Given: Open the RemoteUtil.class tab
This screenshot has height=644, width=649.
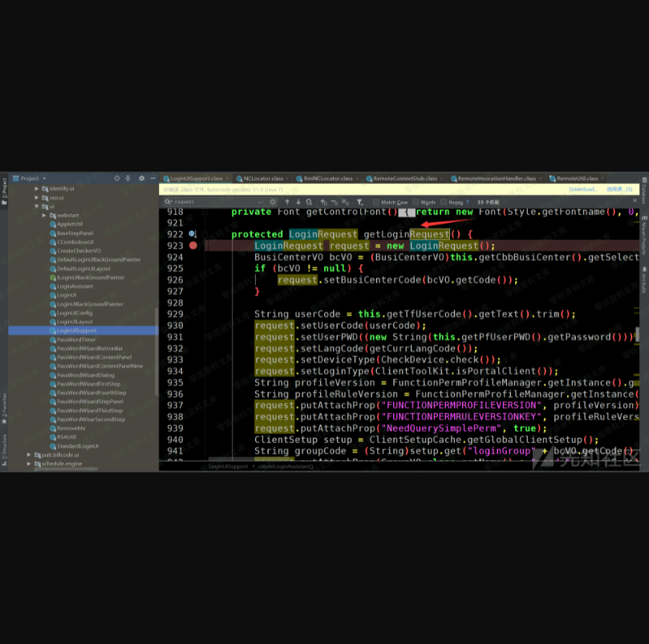Looking at the screenshot, I should [577, 178].
